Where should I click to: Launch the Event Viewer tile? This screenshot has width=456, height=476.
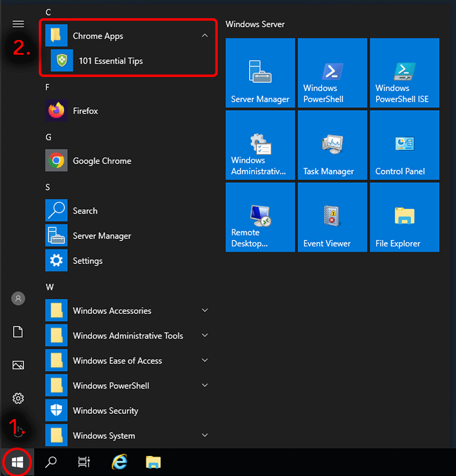click(x=332, y=217)
